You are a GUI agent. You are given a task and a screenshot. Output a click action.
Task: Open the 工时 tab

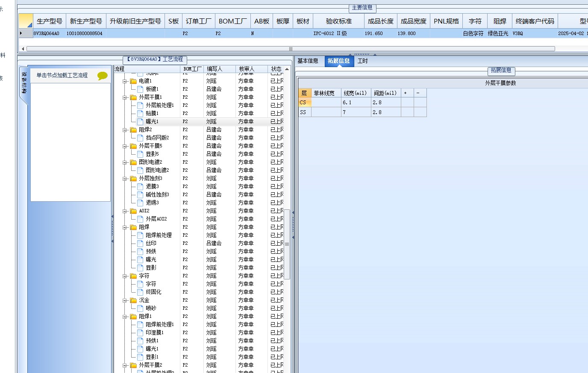pyautogui.click(x=362, y=61)
